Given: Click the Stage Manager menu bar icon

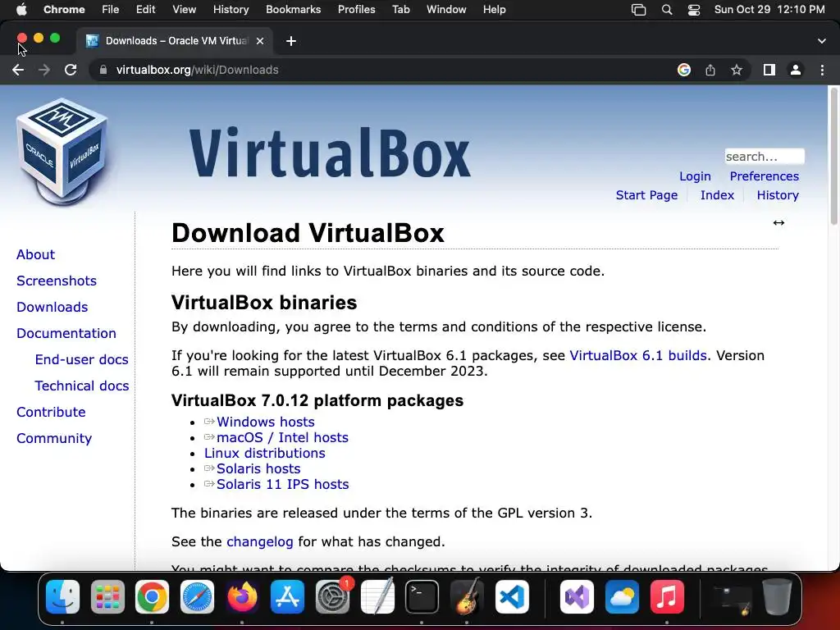Looking at the screenshot, I should 638,10.
